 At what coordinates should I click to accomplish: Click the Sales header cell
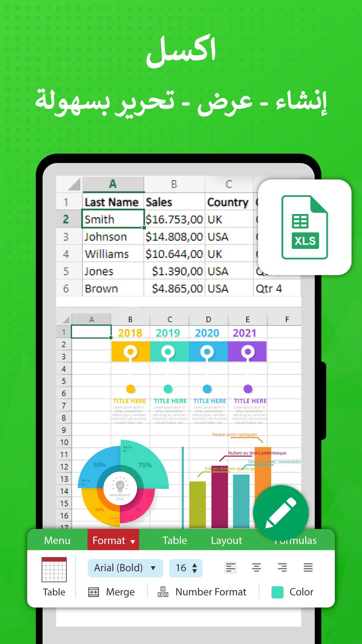tap(174, 202)
